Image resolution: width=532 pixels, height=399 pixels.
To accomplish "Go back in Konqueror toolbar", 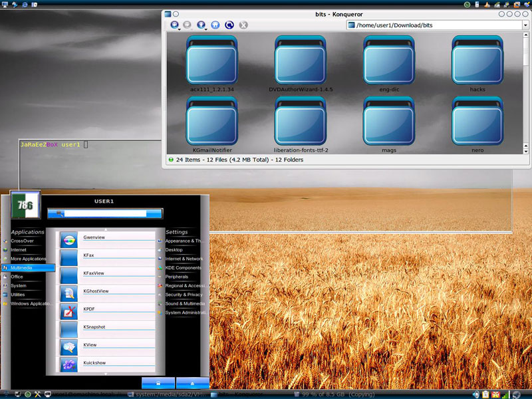I will 174,25.
